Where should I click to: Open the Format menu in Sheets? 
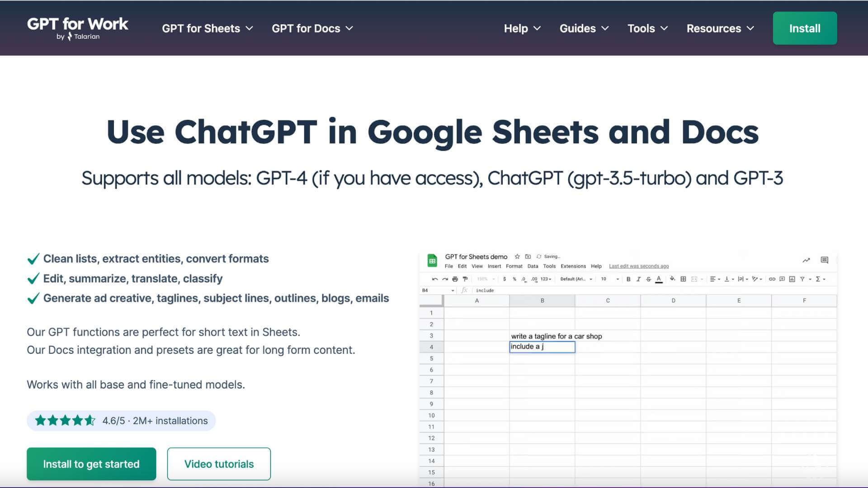coord(514,266)
